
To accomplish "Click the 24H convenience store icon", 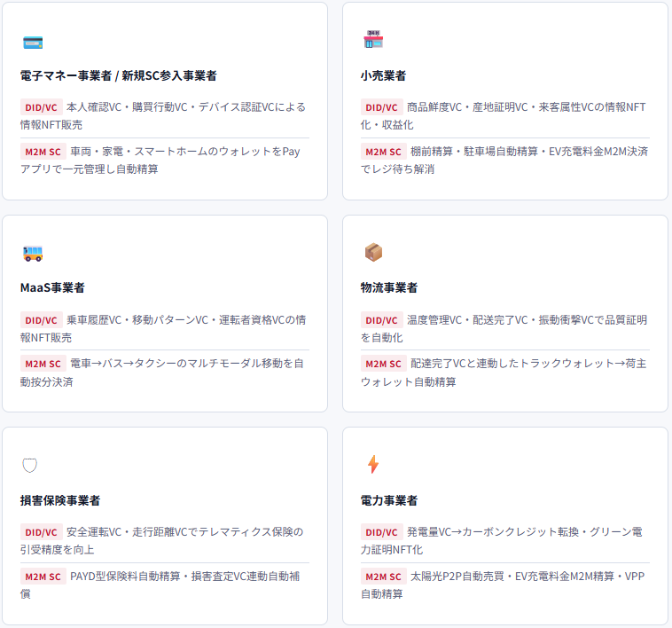I will click(373, 39).
